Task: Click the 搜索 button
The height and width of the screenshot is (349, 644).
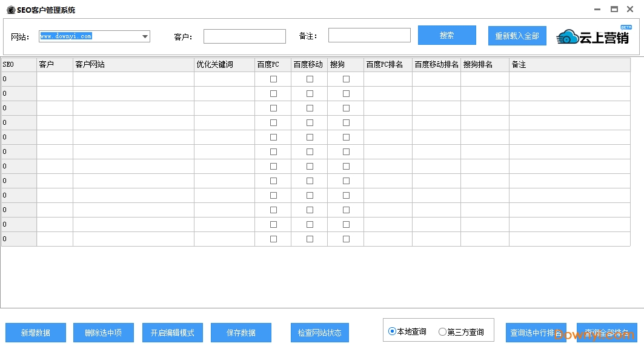Action: pyautogui.click(x=446, y=35)
